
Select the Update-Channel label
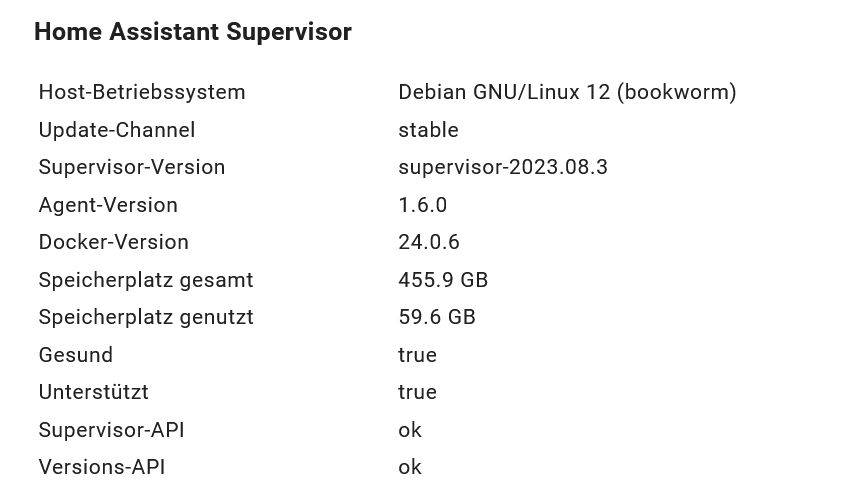pyautogui.click(x=117, y=130)
